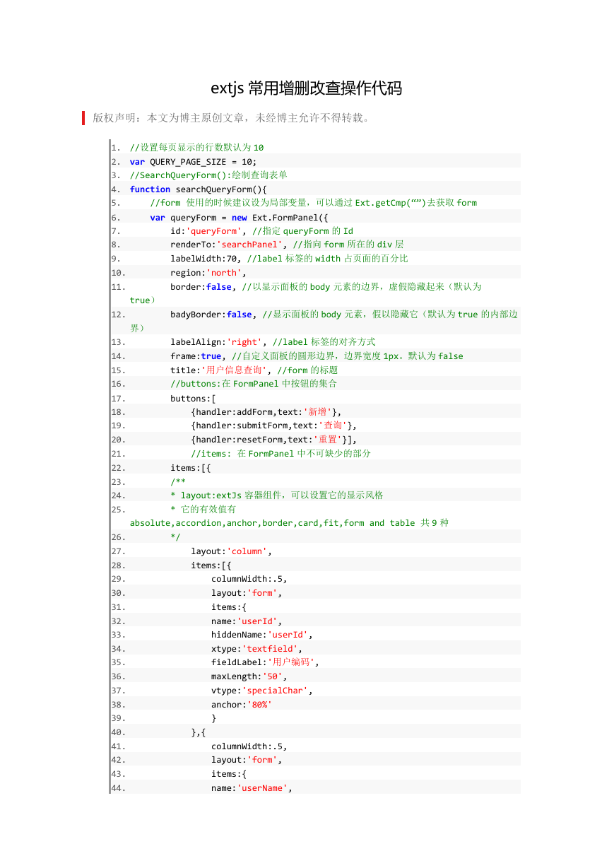
Task: Click the submitForm handler line '查询'
Action: pos(274,425)
